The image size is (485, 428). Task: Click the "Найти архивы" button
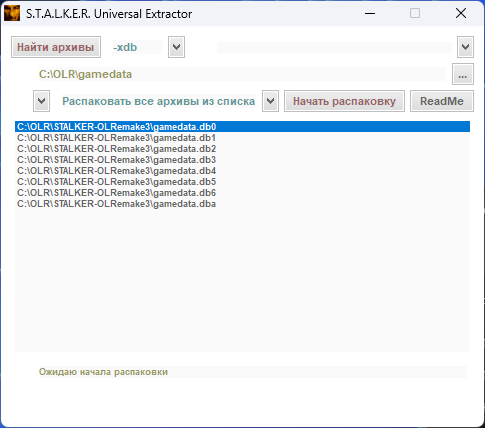click(56, 47)
